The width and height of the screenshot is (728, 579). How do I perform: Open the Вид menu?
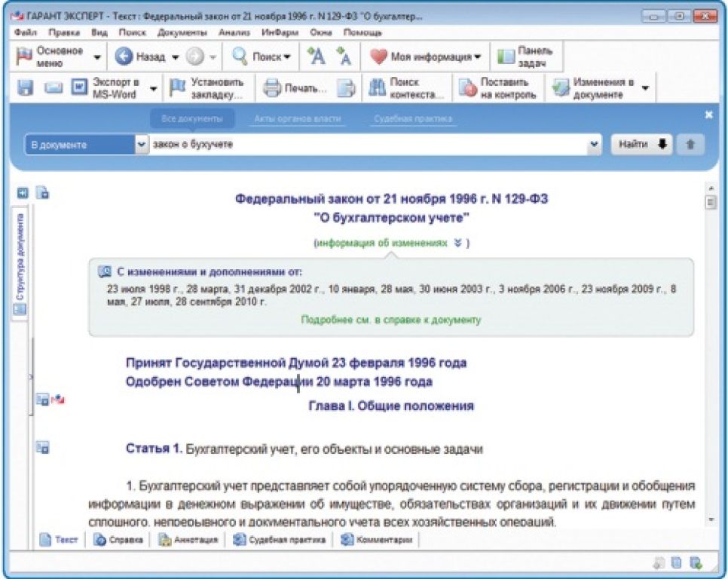tap(99, 32)
